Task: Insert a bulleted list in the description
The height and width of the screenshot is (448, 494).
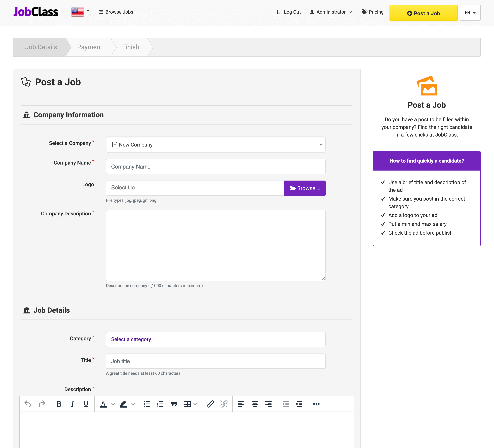Action: pos(147,404)
